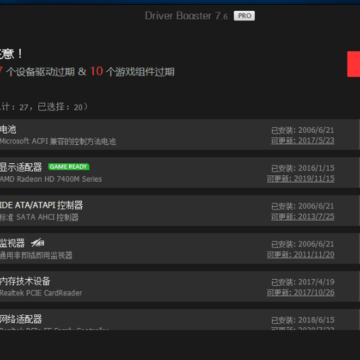This screenshot has height=360, width=360.
Task: Select the 网络适配器 device category title
Action: pos(21,319)
